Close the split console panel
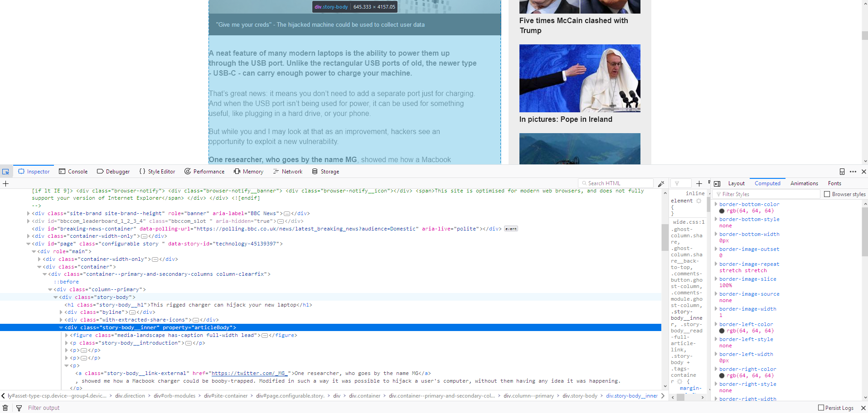This screenshot has height=413, width=868. pos(863,408)
